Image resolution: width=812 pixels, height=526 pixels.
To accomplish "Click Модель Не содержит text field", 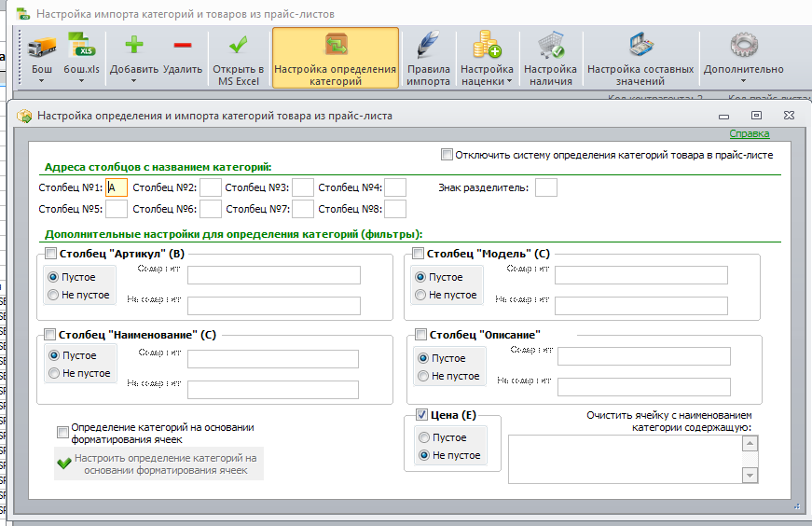I will point(641,306).
